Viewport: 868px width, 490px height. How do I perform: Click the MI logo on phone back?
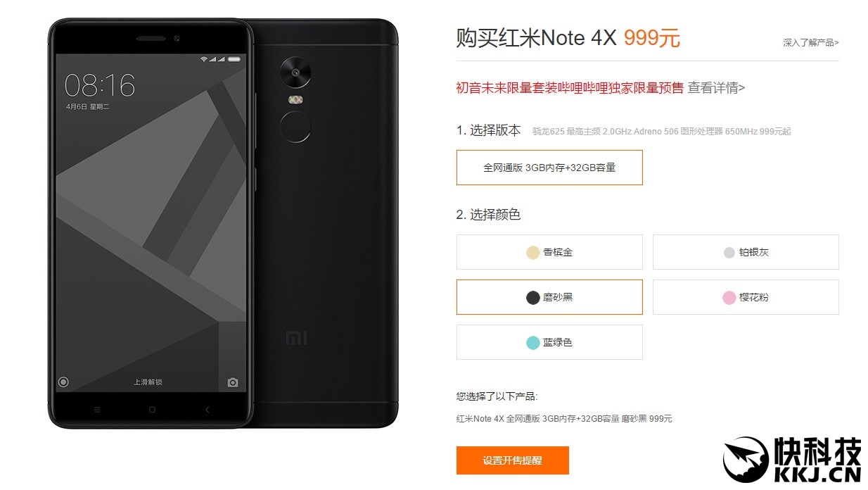(296, 338)
